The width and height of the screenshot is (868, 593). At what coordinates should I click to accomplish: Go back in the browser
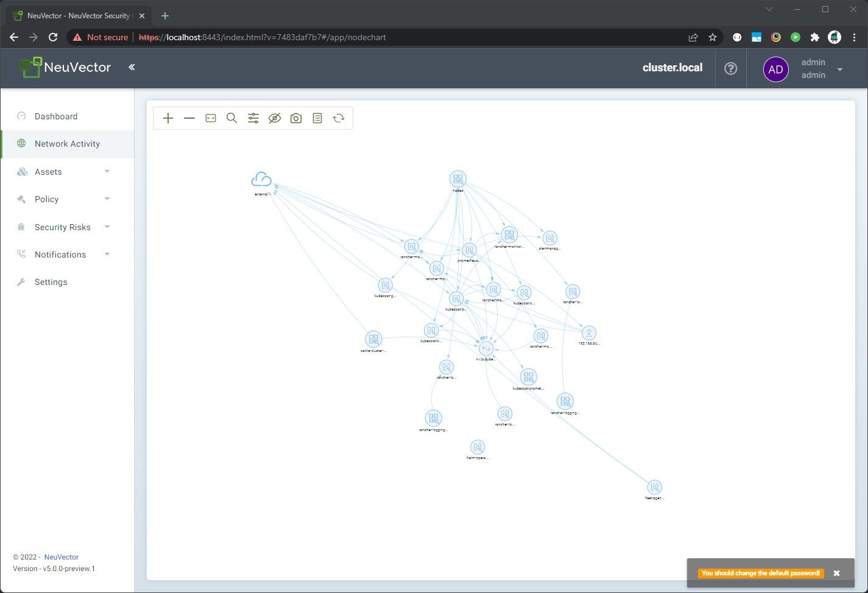pyautogui.click(x=14, y=37)
